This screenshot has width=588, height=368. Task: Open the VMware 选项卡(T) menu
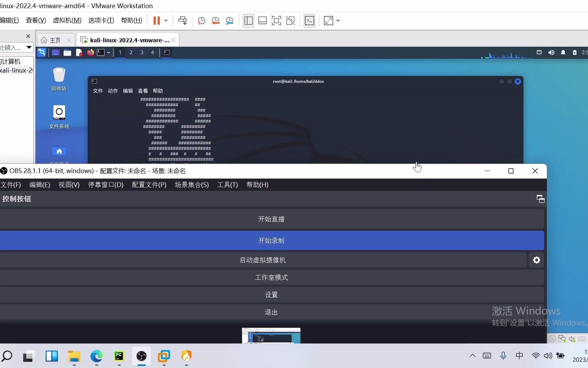(101, 20)
